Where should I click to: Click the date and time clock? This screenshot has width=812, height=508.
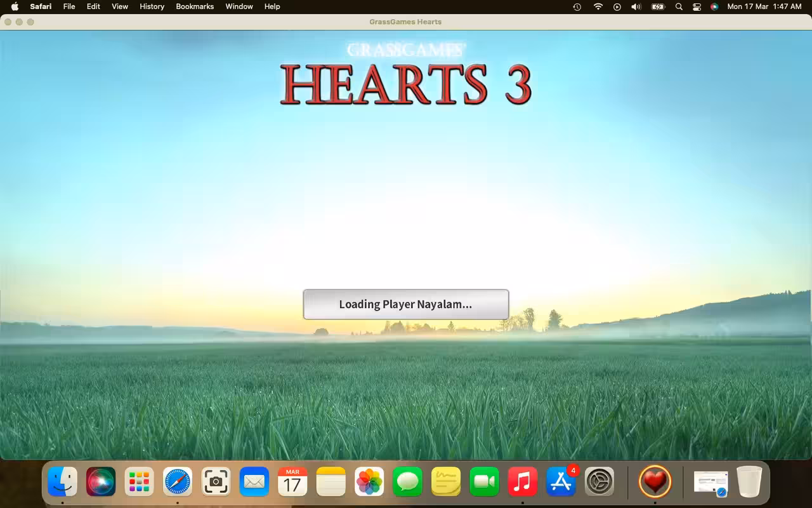764,6
